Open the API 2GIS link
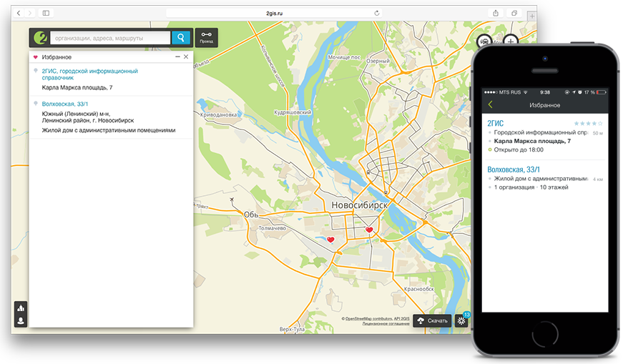Image resolution: width=623 pixels, height=364 pixels. [x=401, y=319]
